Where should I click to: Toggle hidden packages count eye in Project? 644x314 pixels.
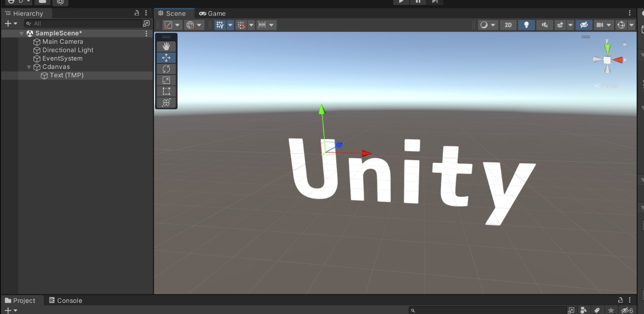(627, 310)
